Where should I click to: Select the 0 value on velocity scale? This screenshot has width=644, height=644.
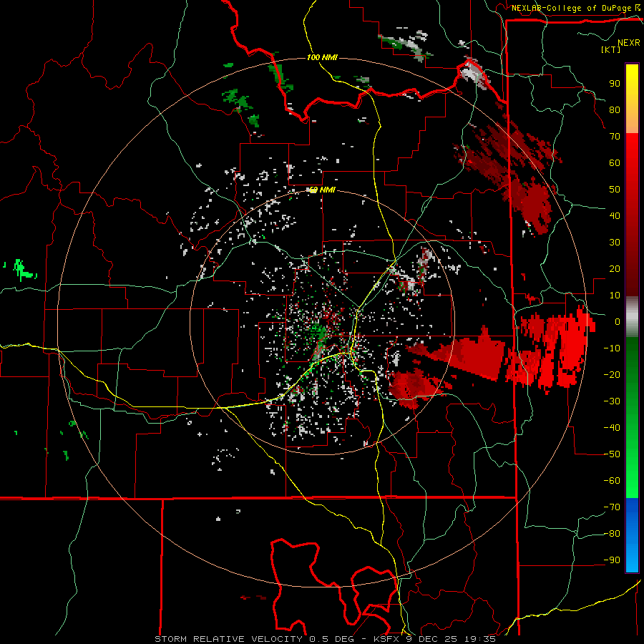pos(617,322)
